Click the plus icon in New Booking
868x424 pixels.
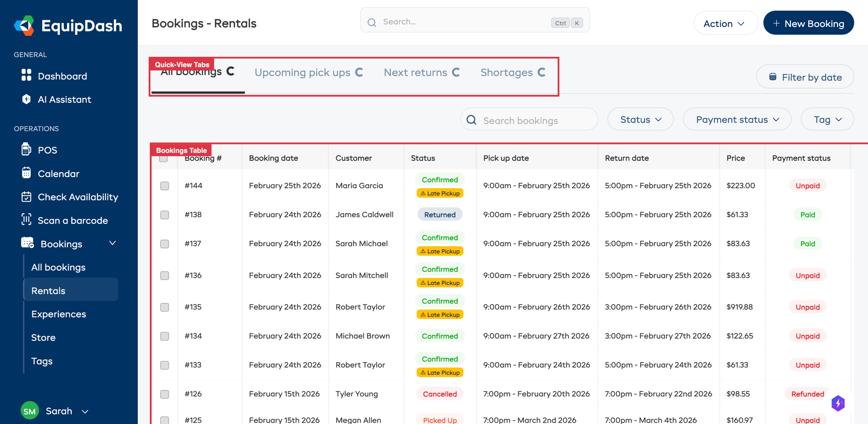pyautogui.click(x=776, y=23)
